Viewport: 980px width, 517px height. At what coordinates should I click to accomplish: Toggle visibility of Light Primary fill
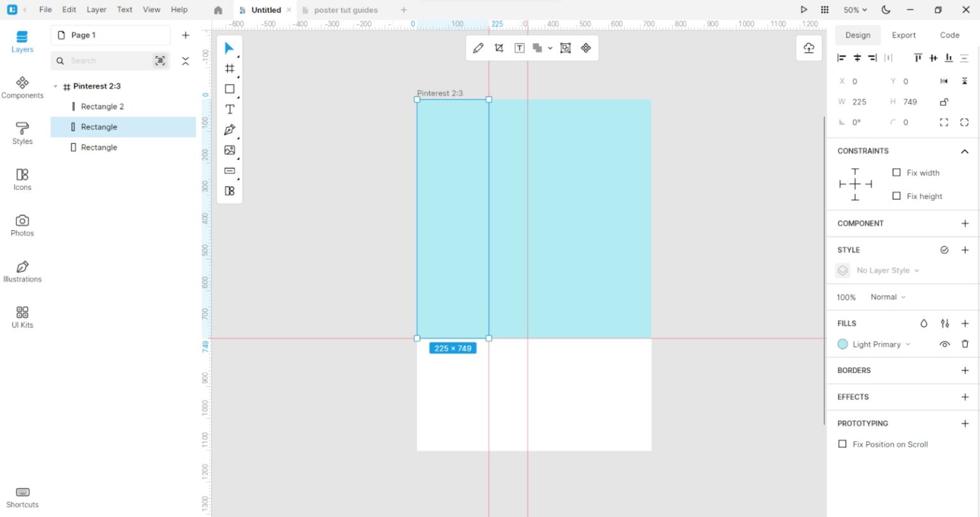coord(945,344)
